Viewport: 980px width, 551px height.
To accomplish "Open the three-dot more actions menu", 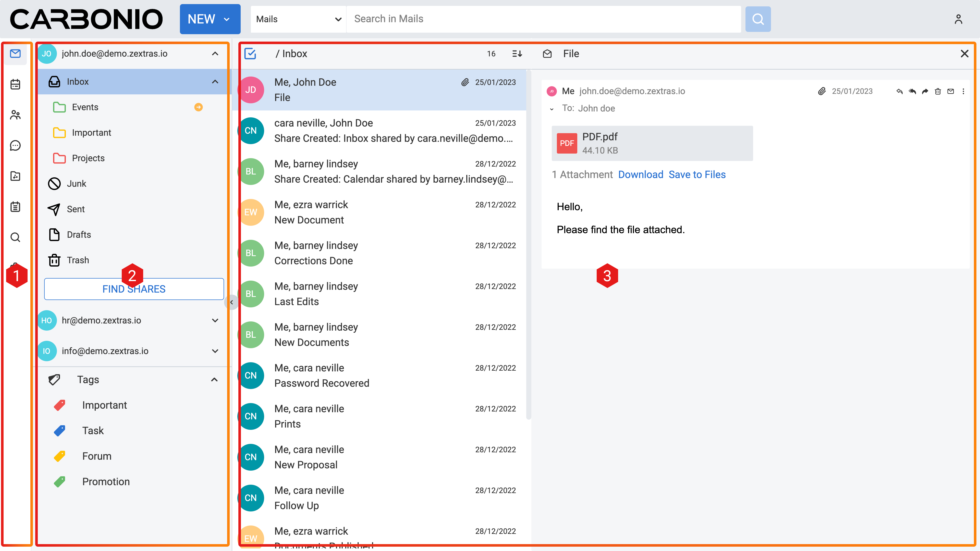I will [963, 91].
